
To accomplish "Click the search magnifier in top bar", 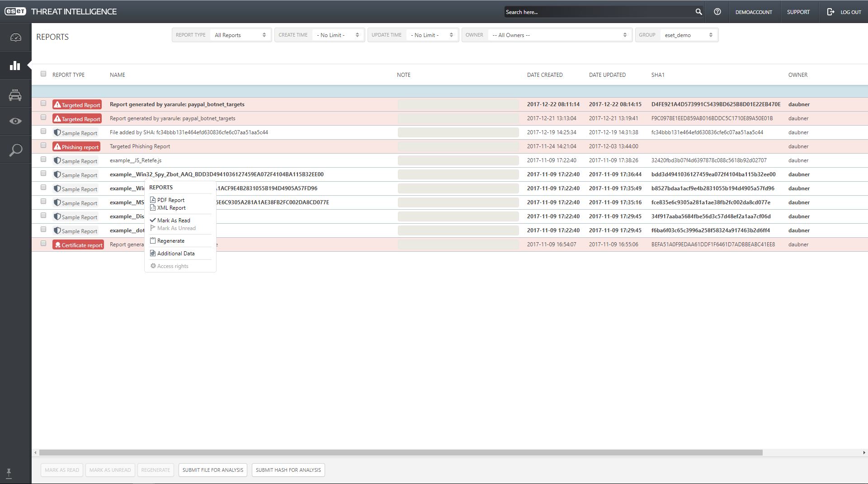I will [698, 12].
